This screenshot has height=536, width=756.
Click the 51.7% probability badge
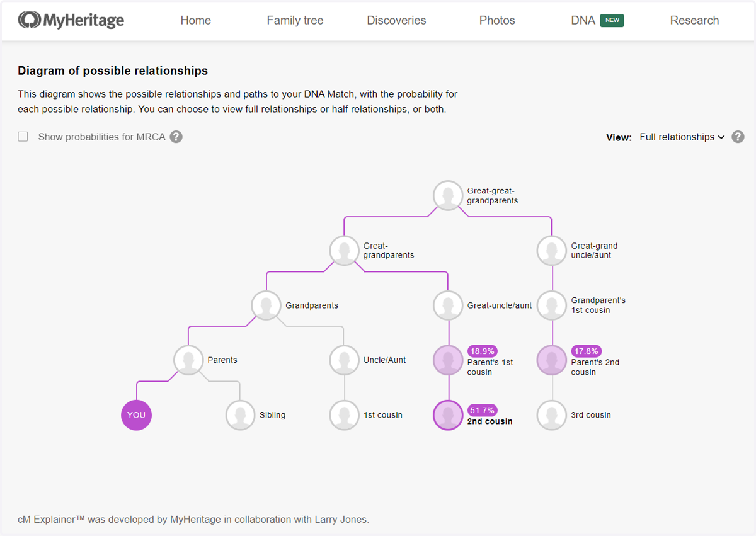click(x=482, y=410)
